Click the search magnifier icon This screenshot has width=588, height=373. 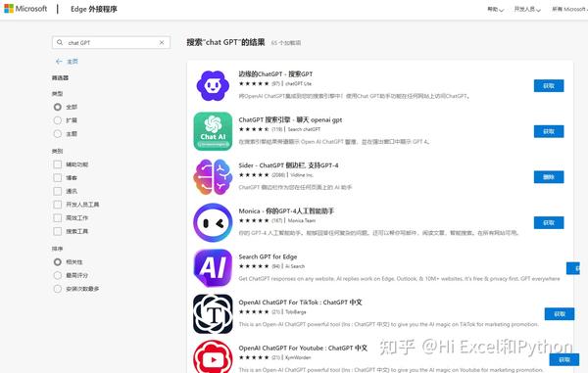pos(60,43)
